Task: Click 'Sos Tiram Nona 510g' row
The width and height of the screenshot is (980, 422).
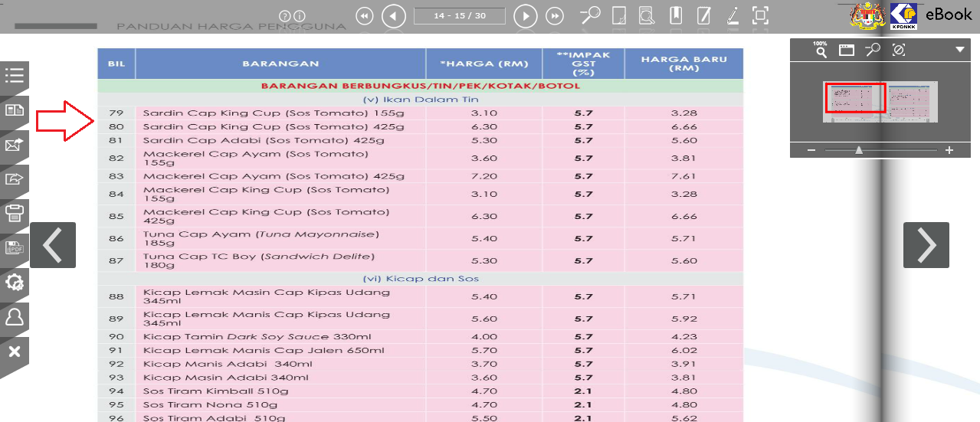Action: click(x=420, y=404)
